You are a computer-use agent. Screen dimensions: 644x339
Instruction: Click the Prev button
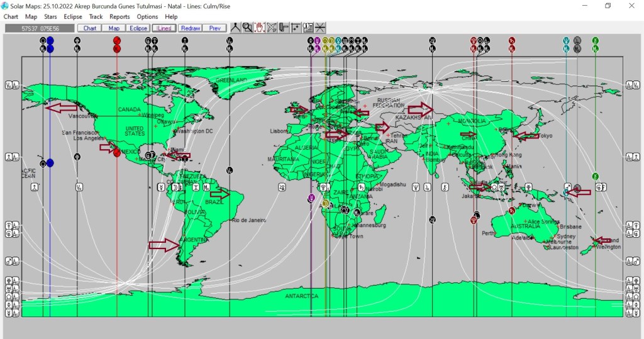tap(215, 28)
